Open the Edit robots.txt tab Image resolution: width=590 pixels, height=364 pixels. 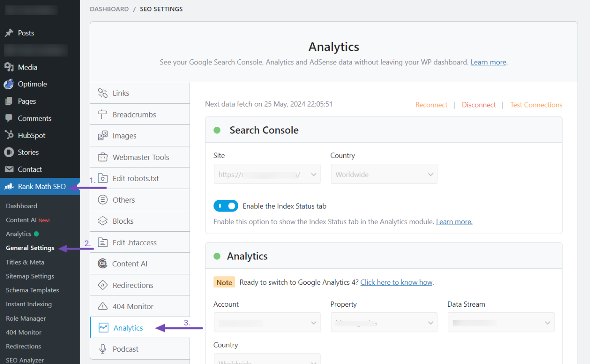click(x=140, y=178)
